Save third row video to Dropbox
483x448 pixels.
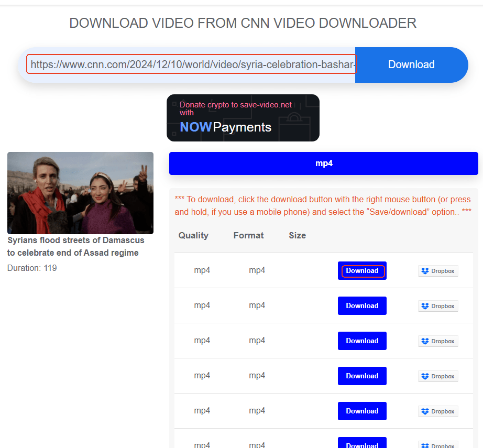point(438,342)
